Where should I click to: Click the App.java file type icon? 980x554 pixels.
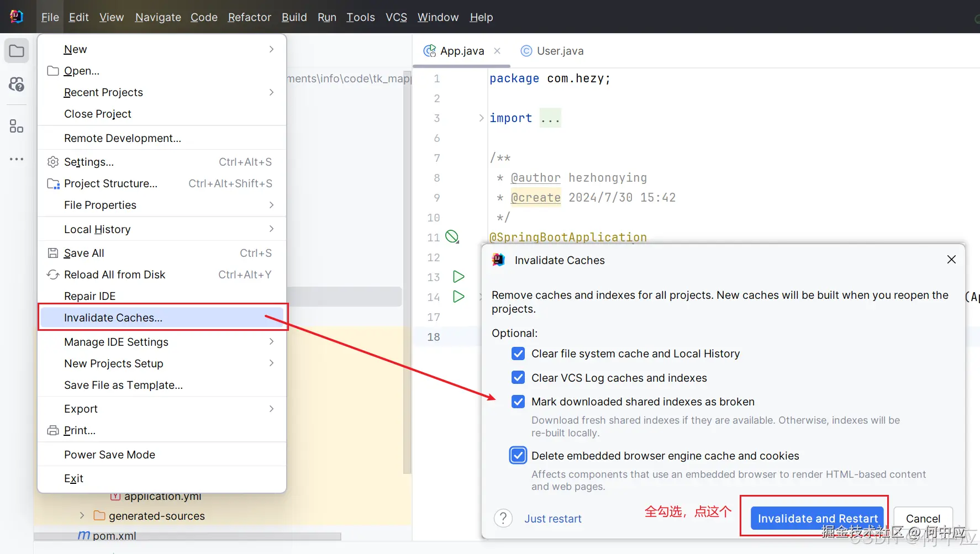pos(429,51)
